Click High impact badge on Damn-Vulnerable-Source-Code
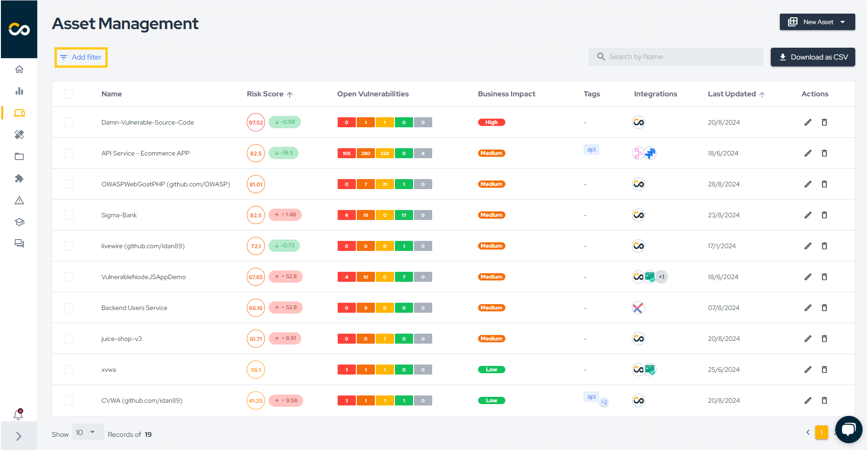The image size is (868, 450). click(492, 122)
